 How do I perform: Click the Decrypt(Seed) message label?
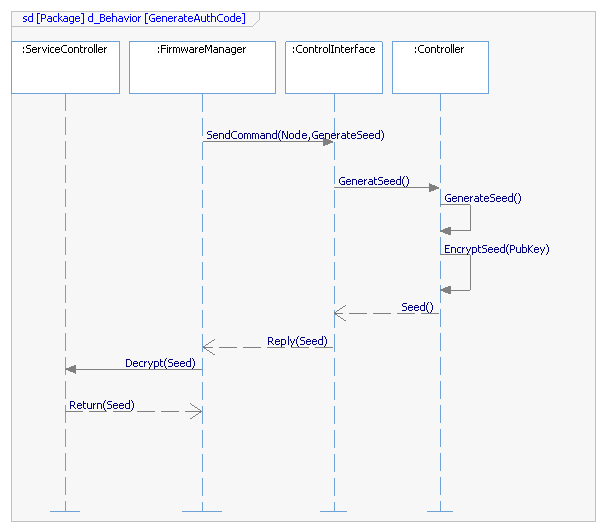point(160,363)
